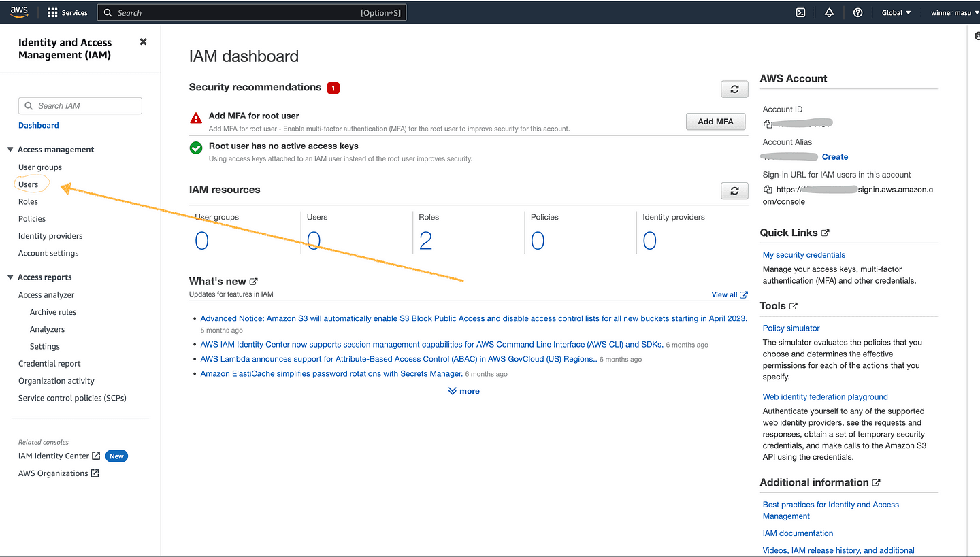The height and width of the screenshot is (557, 980).
Task: Click the red MFA warning icon
Action: (x=196, y=118)
